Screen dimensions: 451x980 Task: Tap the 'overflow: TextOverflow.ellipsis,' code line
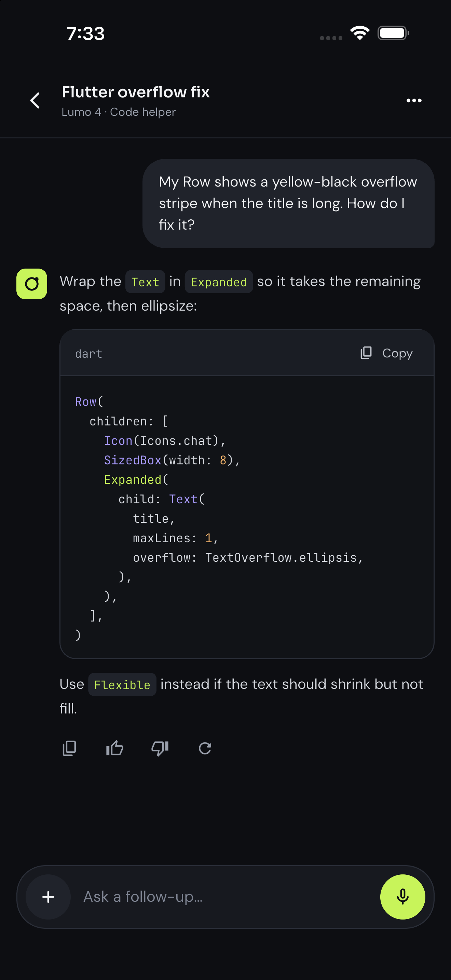click(x=248, y=557)
